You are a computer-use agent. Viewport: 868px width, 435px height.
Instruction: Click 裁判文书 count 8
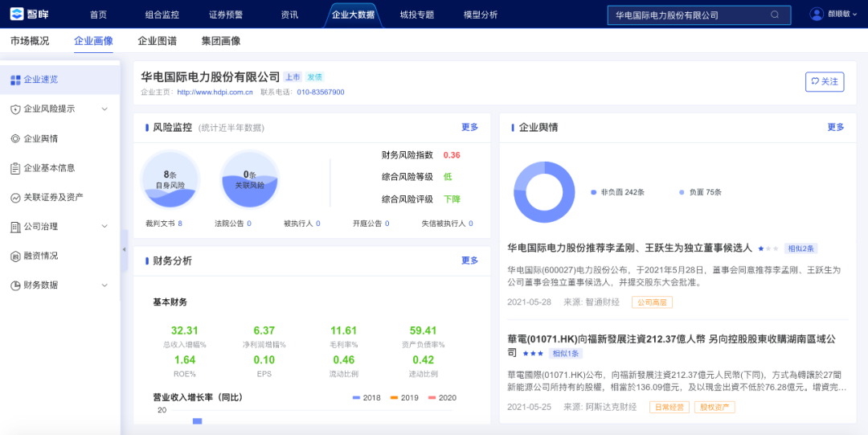point(180,224)
